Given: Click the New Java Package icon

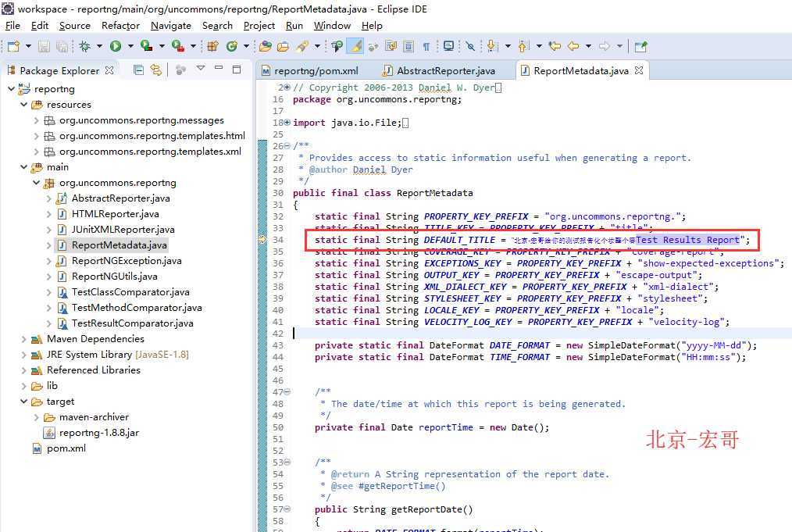Looking at the screenshot, I should pos(212,46).
